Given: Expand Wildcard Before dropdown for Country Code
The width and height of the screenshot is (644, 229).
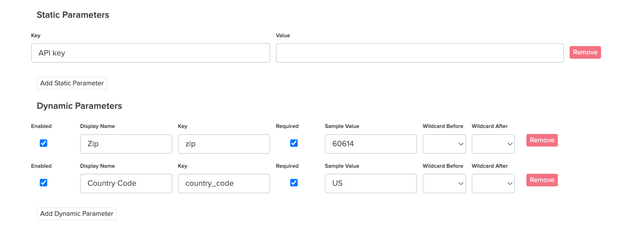Looking at the screenshot, I should 444,183.
